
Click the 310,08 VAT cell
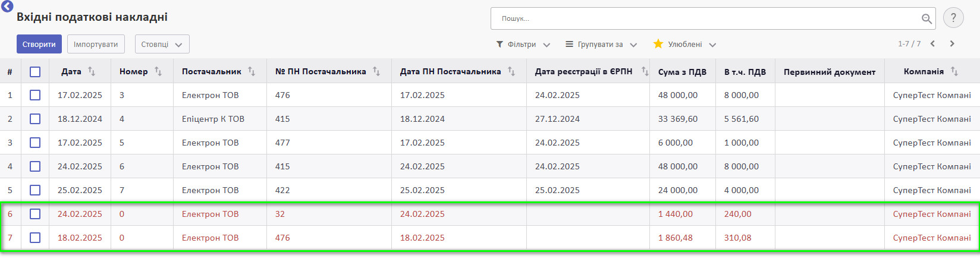click(x=738, y=238)
